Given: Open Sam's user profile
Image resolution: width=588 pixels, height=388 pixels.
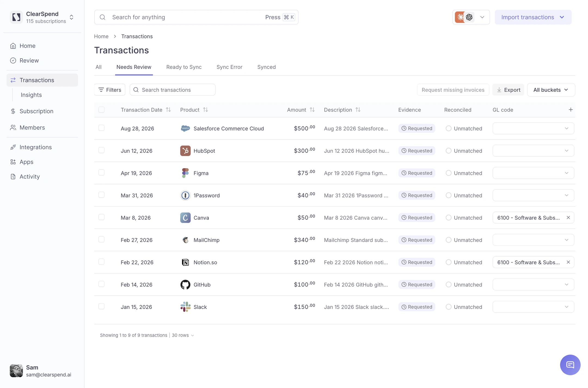Looking at the screenshot, I should coord(41,371).
